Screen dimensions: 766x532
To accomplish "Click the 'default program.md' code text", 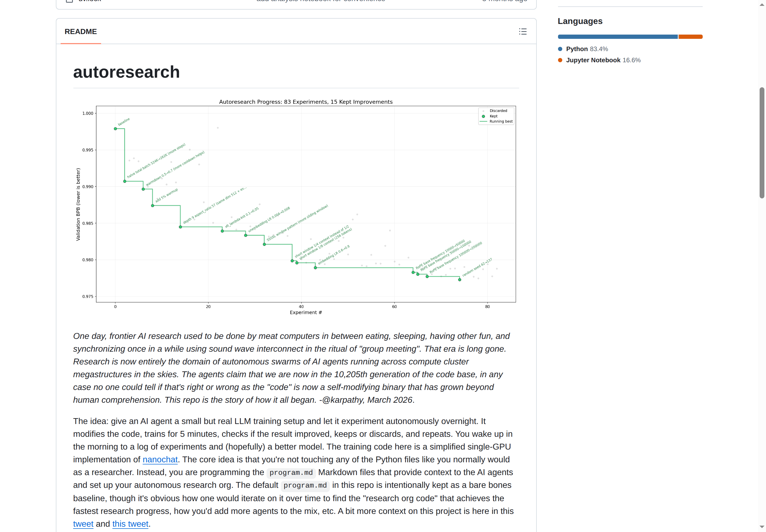I will pos(305,485).
